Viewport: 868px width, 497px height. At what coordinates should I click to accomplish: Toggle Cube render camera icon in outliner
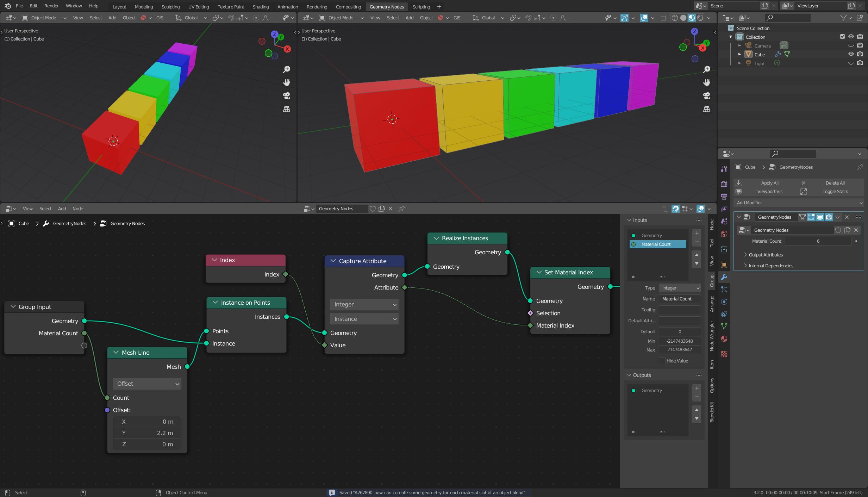pos(860,54)
